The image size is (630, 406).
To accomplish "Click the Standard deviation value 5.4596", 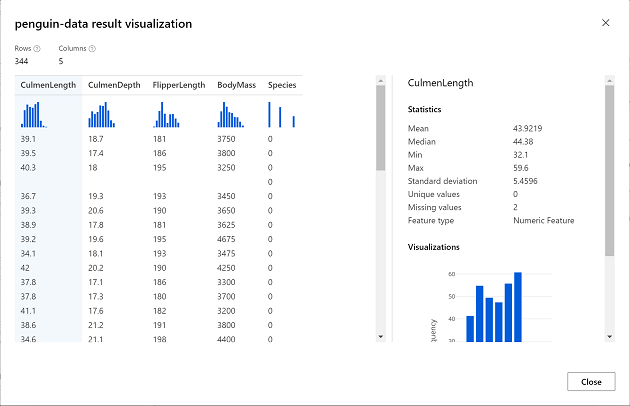I will (525, 181).
